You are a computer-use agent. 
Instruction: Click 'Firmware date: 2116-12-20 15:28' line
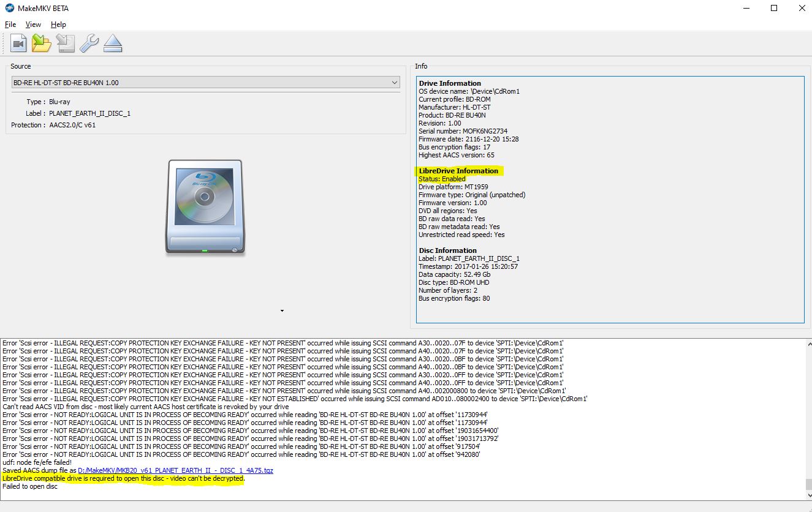pyautogui.click(x=469, y=139)
